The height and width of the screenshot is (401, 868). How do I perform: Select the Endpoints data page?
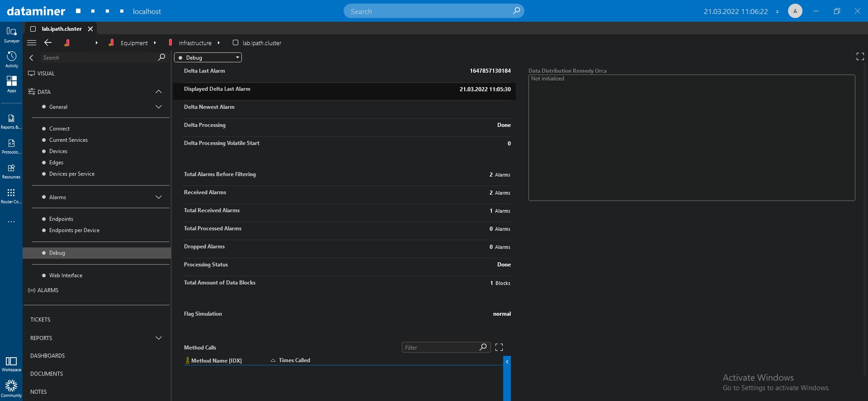(61, 219)
